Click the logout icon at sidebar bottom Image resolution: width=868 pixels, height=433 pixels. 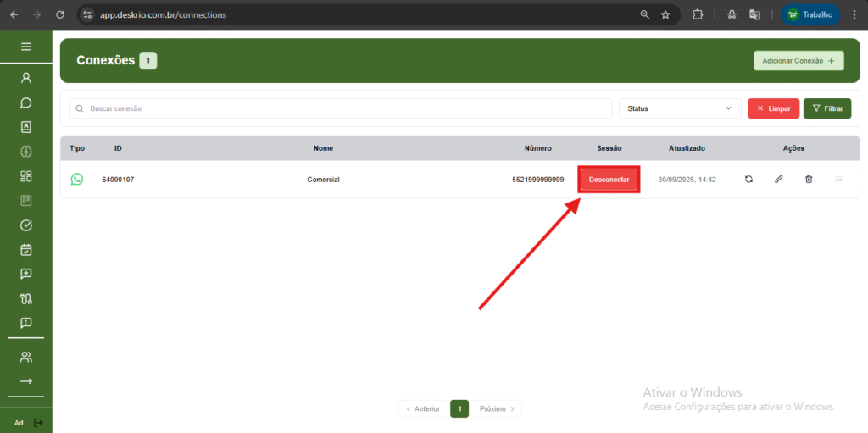[x=38, y=422]
